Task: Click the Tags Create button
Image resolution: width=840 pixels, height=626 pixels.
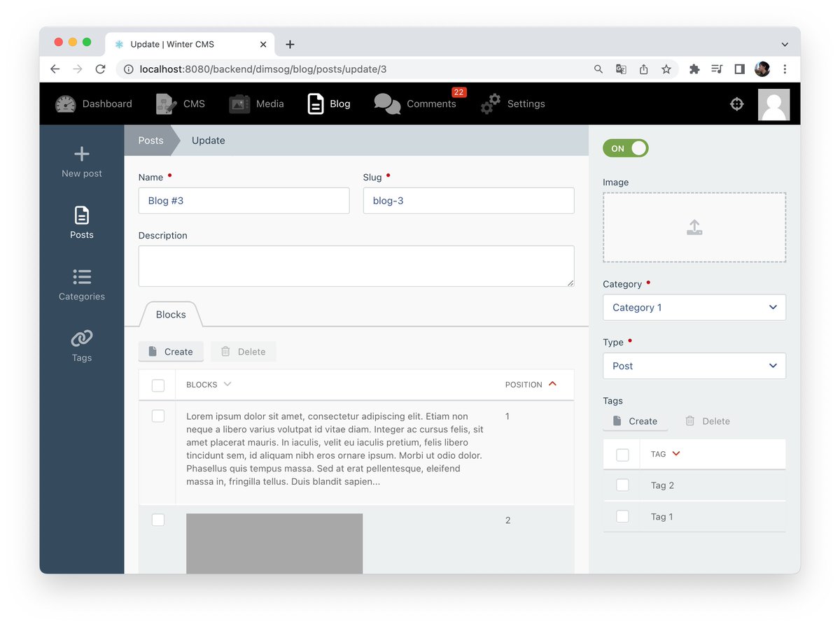Action: (x=635, y=421)
